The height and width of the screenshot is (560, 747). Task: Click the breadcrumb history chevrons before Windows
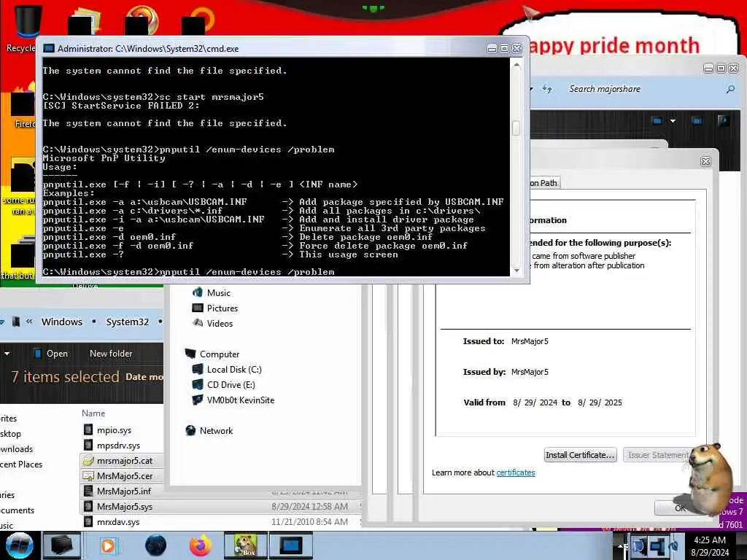[x=29, y=322]
